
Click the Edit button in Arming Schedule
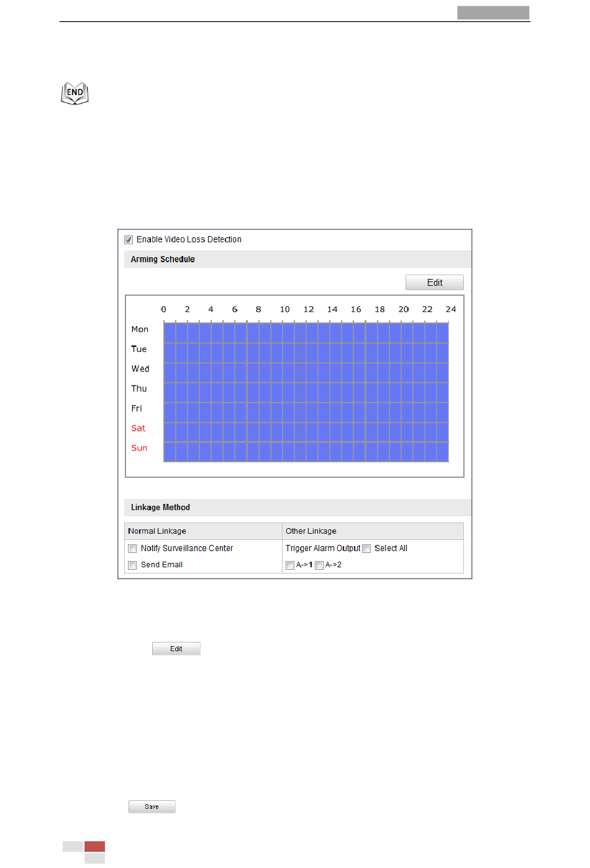[x=435, y=283]
